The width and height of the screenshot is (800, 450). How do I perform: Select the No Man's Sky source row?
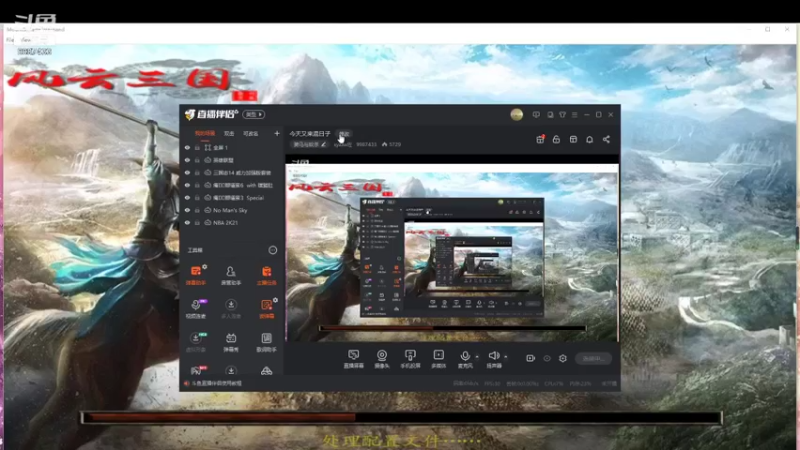tap(231, 210)
